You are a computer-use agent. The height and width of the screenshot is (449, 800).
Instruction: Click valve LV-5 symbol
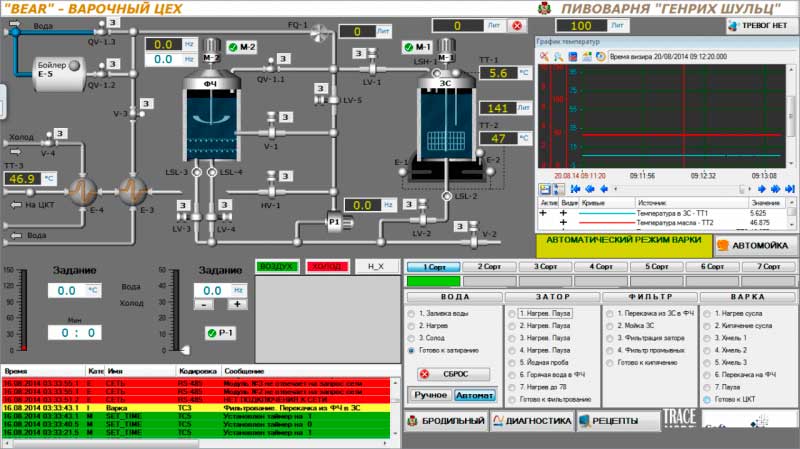[x=327, y=100]
